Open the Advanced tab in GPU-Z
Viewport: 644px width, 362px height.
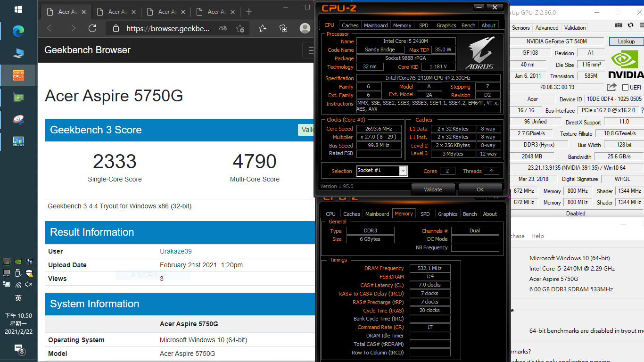click(547, 28)
